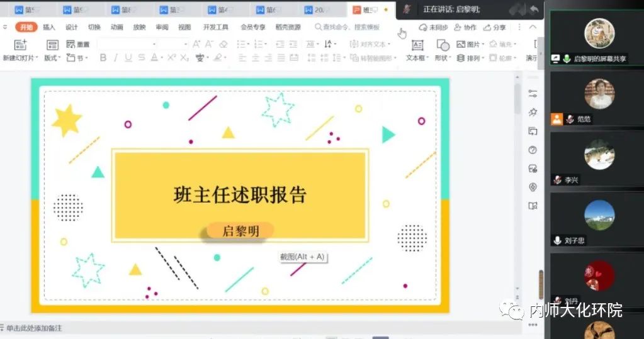Open the help icon in right sidebar
The image size is (644, 339).
[533, 150]
